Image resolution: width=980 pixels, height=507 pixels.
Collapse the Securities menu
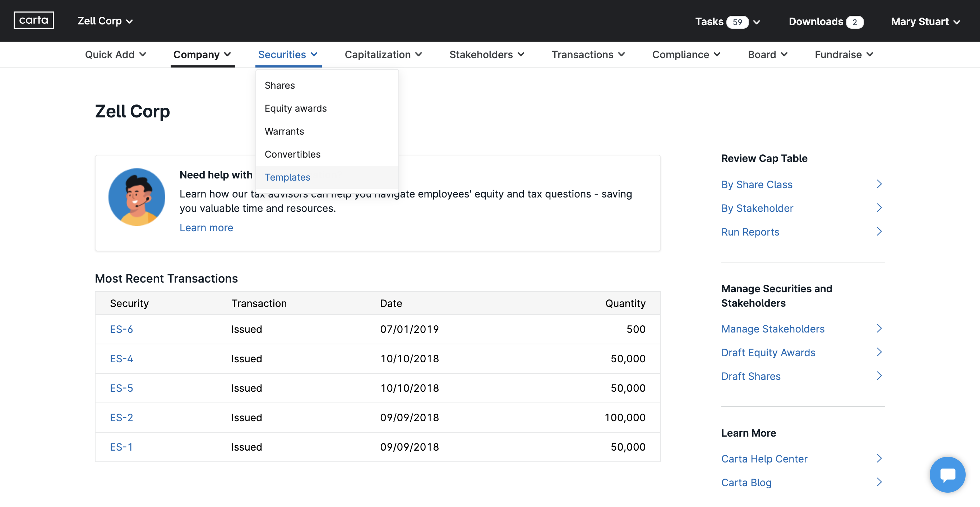[x=288, y=54]
